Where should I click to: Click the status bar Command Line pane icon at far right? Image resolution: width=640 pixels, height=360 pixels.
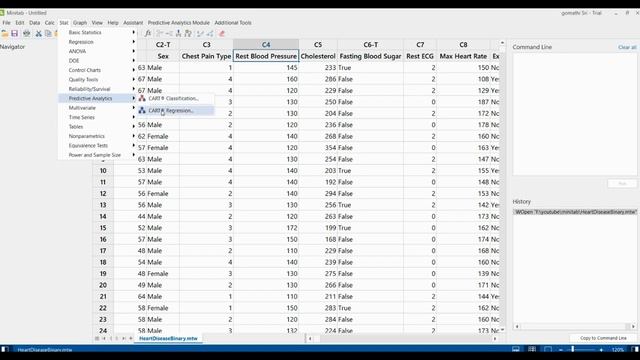coord(635,349)
